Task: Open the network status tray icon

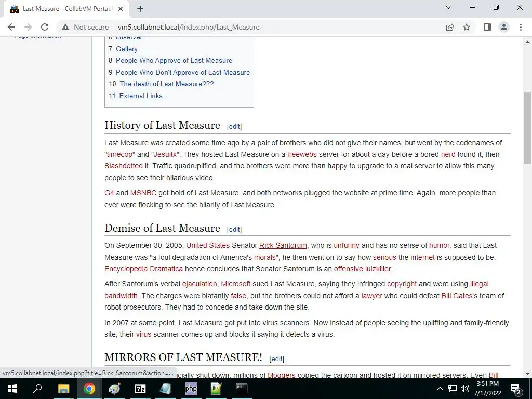Action: click(x=453, y=389)
